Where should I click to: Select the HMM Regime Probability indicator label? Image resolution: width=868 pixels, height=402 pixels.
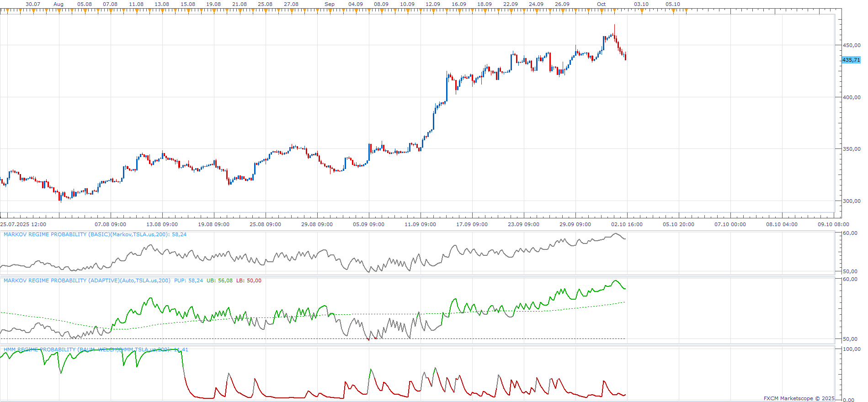[96, 349]
